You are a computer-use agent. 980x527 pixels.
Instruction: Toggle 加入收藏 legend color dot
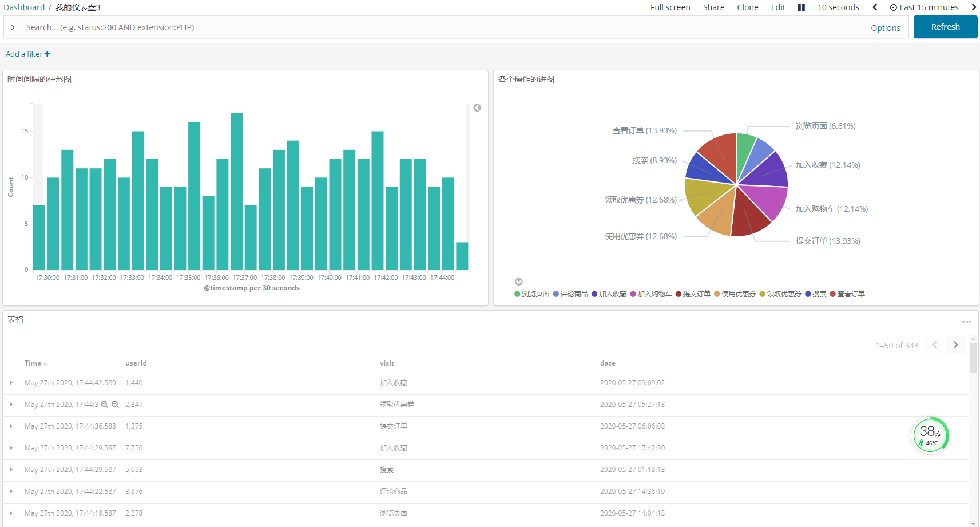tap(594, 294)
